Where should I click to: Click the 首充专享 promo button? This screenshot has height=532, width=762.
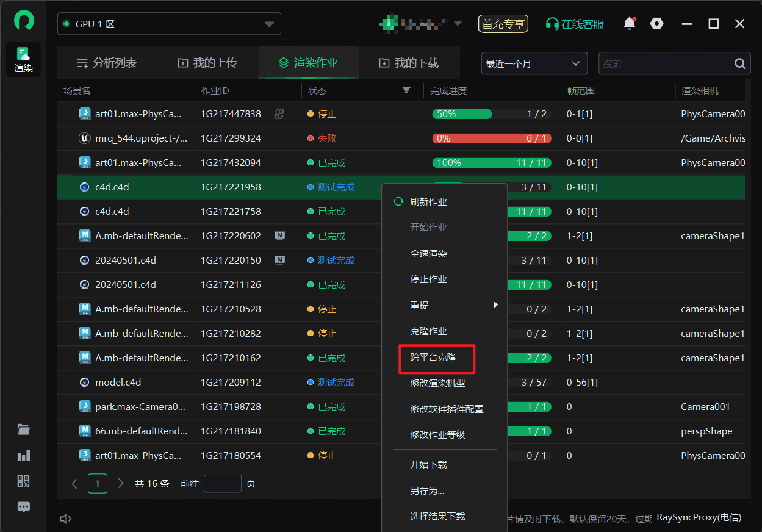tap(503, 24)
